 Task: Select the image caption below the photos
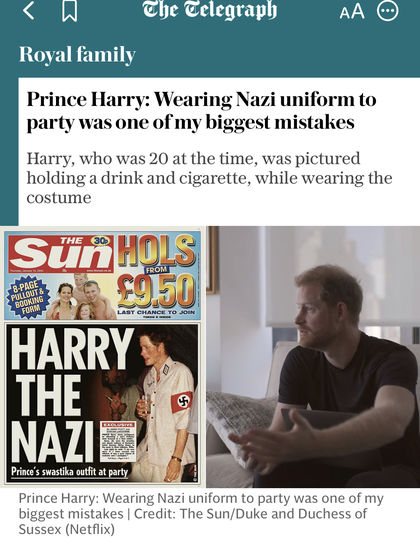coord(201,514)
